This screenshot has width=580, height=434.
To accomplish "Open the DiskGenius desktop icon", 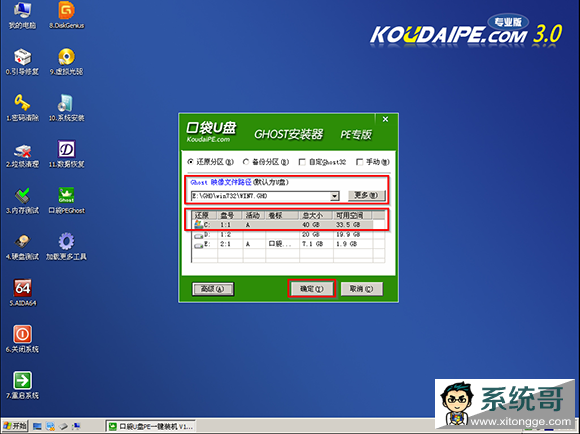I will coord(67,15).
